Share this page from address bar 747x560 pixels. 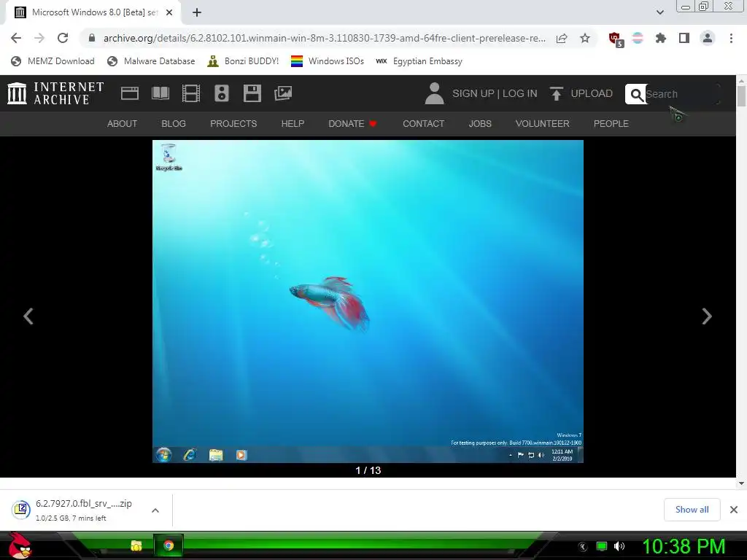tap(562, 38)
